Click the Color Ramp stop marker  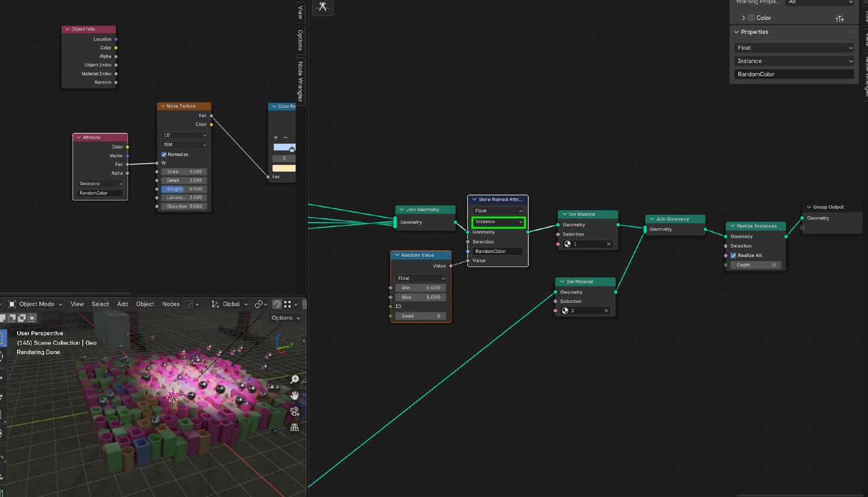292,149
